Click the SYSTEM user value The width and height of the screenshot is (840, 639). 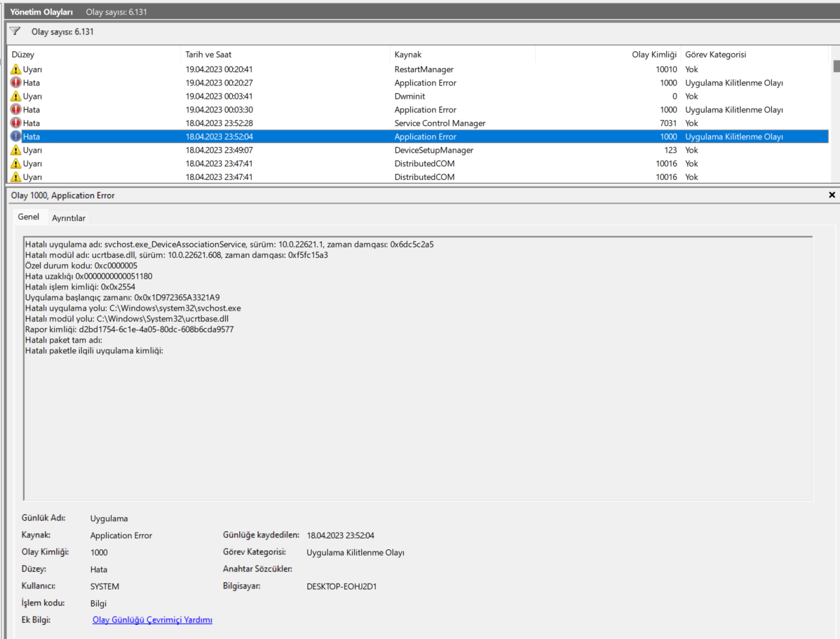pos(105,586)
